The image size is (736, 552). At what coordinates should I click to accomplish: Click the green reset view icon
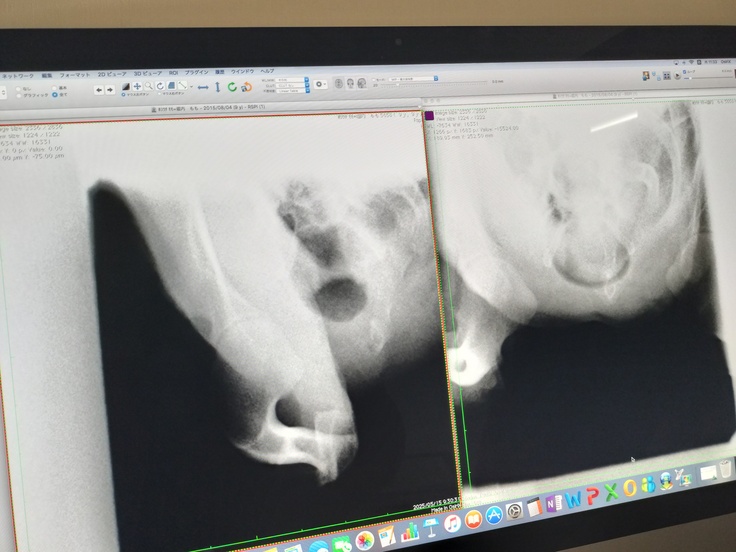(231, 87)
